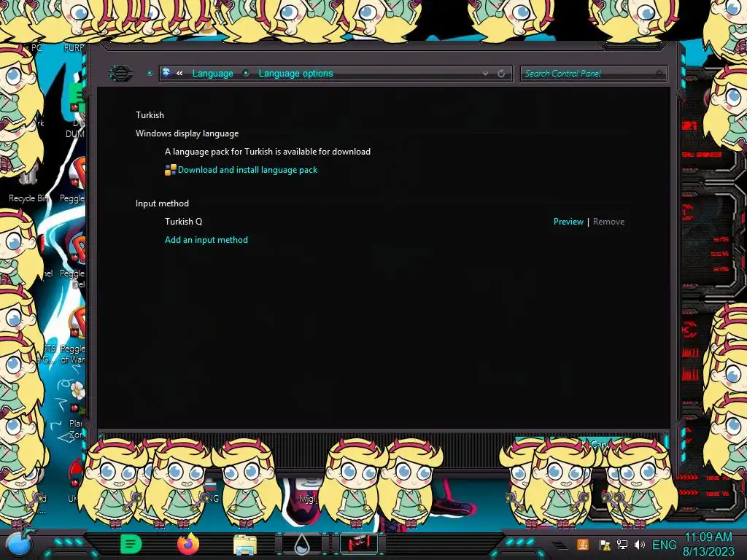Open the network tray icon
Screen dimensions: 747x560
pos(622,545)
